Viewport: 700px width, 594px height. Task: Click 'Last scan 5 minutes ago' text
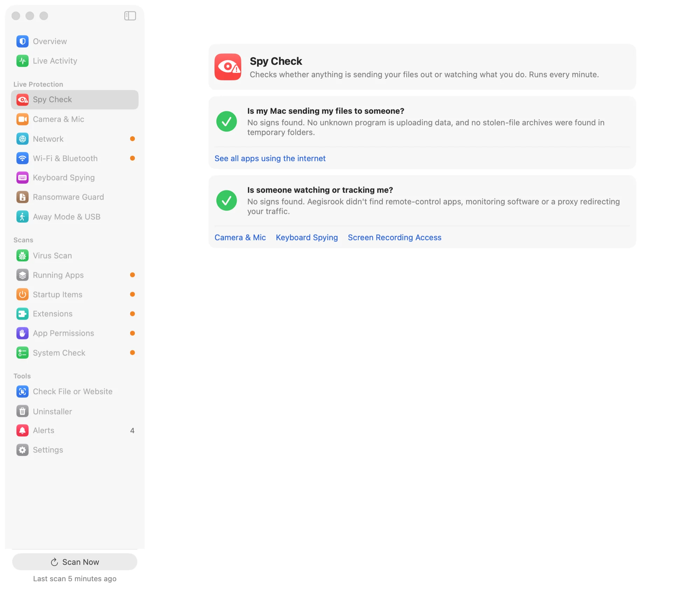click(x=75, y=579)
